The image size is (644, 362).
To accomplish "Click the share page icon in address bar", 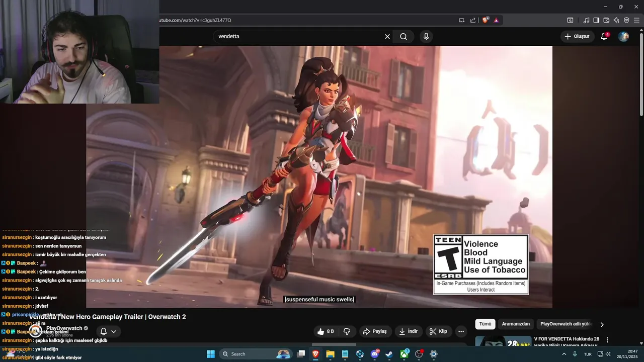I will tap(473, 20).
